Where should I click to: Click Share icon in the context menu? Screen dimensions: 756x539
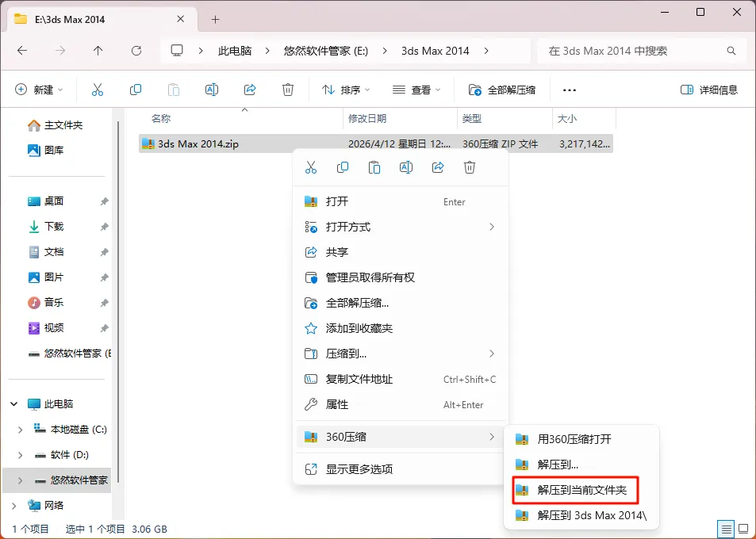pyautogui.click(x=438, y=167)
